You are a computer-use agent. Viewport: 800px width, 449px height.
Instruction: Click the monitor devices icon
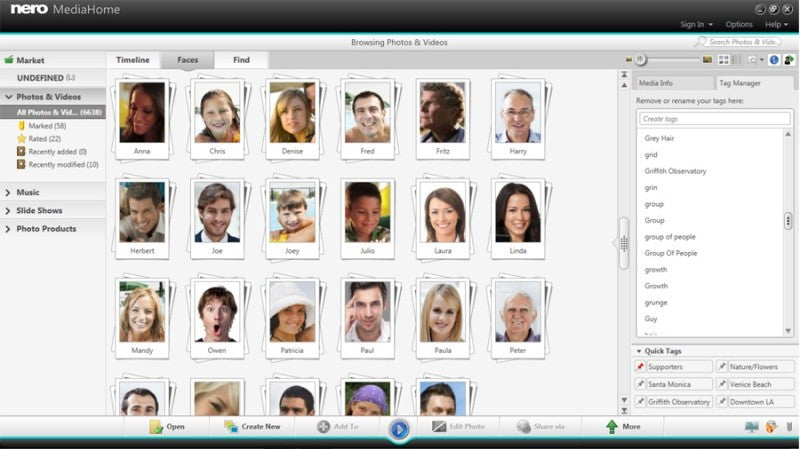[752, 427]
